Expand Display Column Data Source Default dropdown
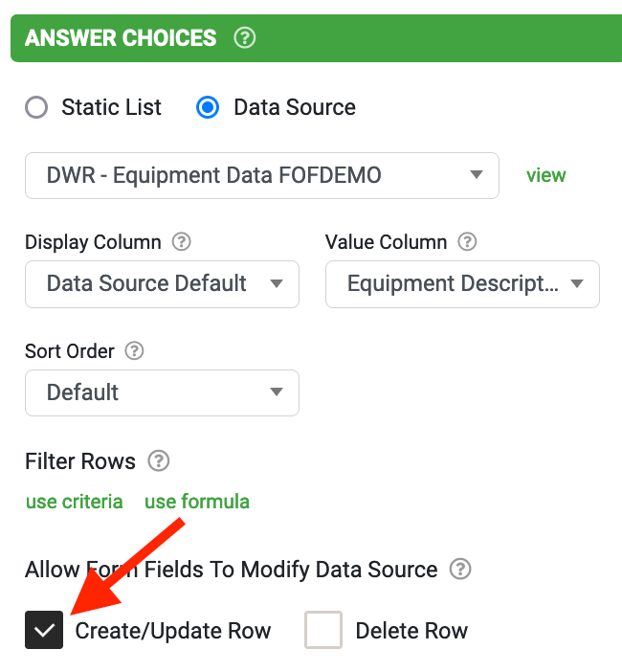Screen dimensions: 622x672 click(162, 284)
